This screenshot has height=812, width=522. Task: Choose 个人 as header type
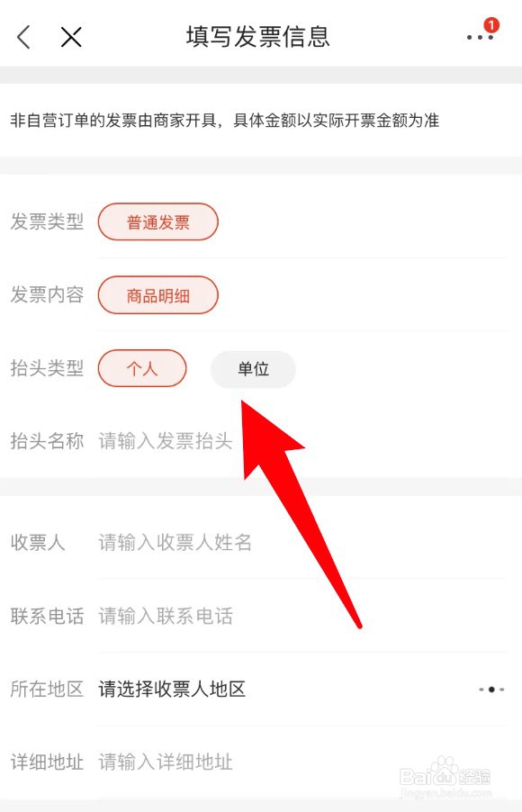[x=142, y=369]
